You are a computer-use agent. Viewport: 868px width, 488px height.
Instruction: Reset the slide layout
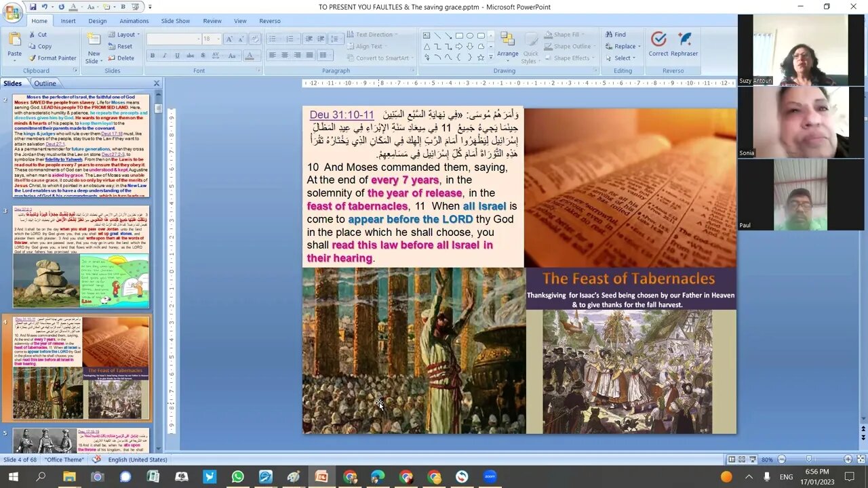pos(119,46)
